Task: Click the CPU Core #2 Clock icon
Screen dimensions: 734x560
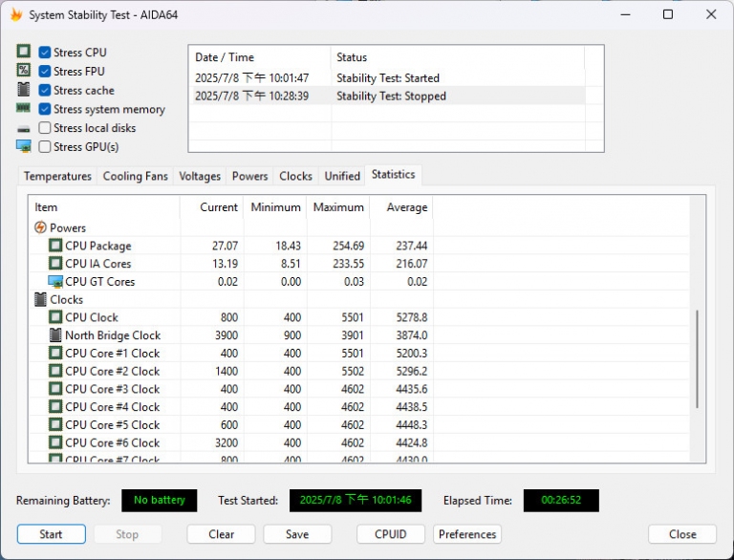Action: pyautogui.click(x=55, y=371)
